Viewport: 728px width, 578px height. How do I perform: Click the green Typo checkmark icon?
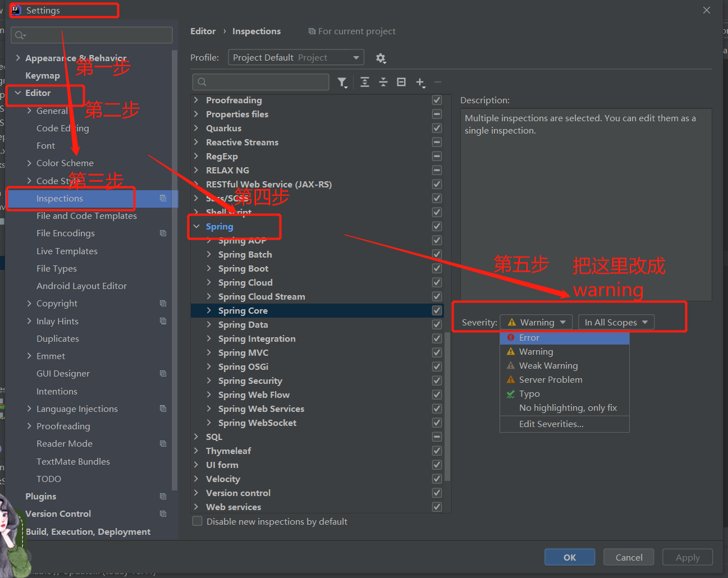click(511, 394)
